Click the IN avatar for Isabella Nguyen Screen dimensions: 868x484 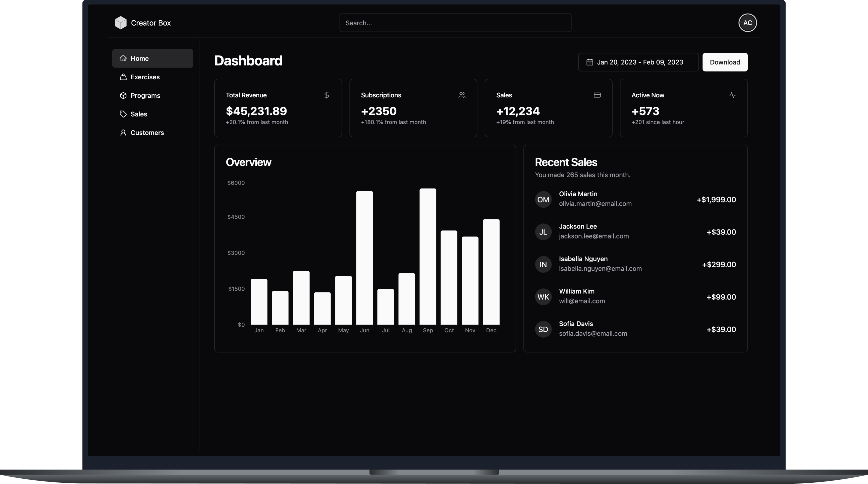(543, 264)
